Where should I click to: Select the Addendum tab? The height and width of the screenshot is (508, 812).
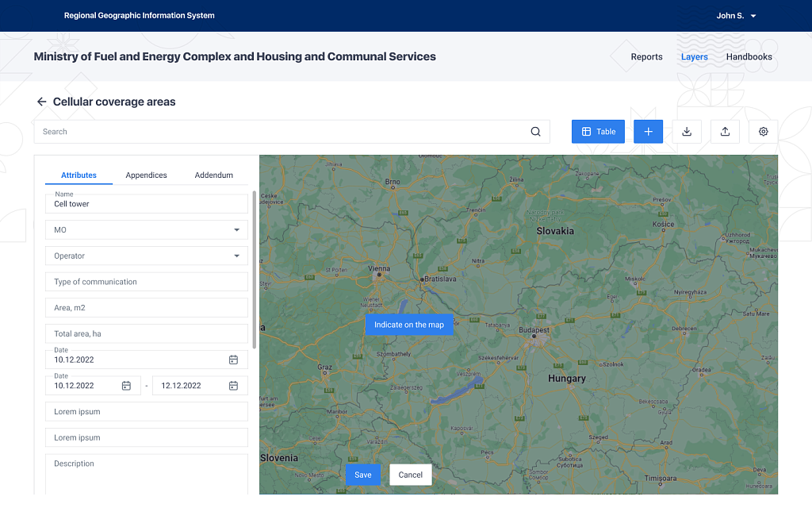click(x=214, y=175)
